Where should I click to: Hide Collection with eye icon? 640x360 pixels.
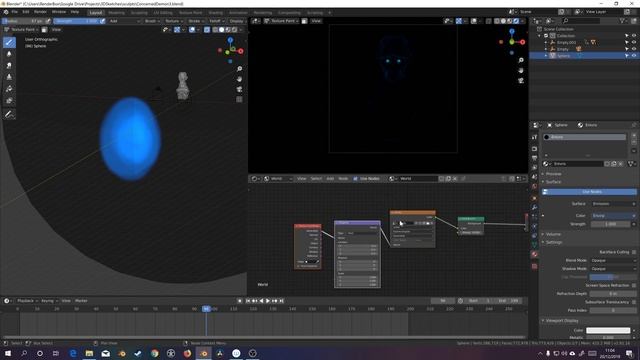[634, 36]
